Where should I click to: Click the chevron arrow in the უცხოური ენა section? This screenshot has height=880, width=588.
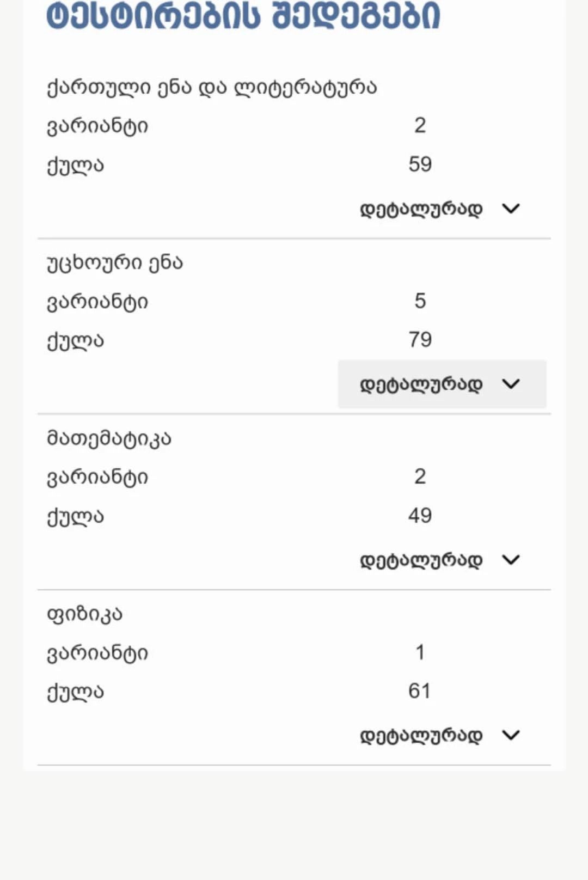coord(511,384)
